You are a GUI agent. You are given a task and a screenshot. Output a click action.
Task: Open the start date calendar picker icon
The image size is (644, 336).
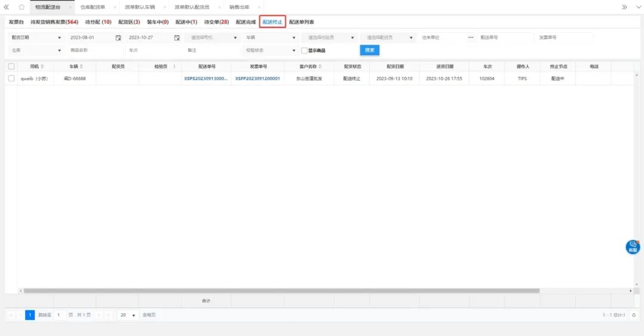click(x=118, y=38)
